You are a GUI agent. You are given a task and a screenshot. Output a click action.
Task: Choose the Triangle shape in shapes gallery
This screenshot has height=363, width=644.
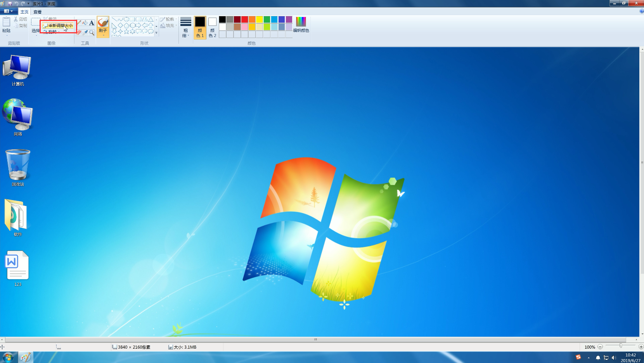[151, 19]
